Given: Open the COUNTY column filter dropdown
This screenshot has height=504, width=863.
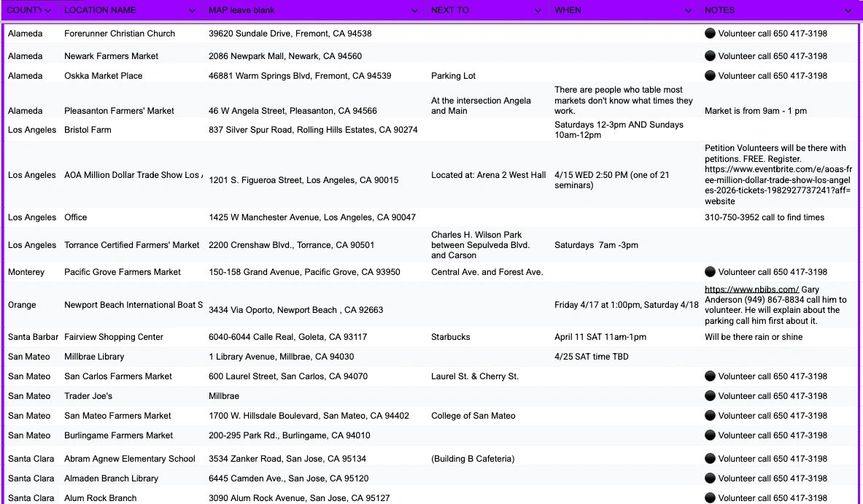Looking at the screenshot, I should pyautogui.click(x=48, y=11).
